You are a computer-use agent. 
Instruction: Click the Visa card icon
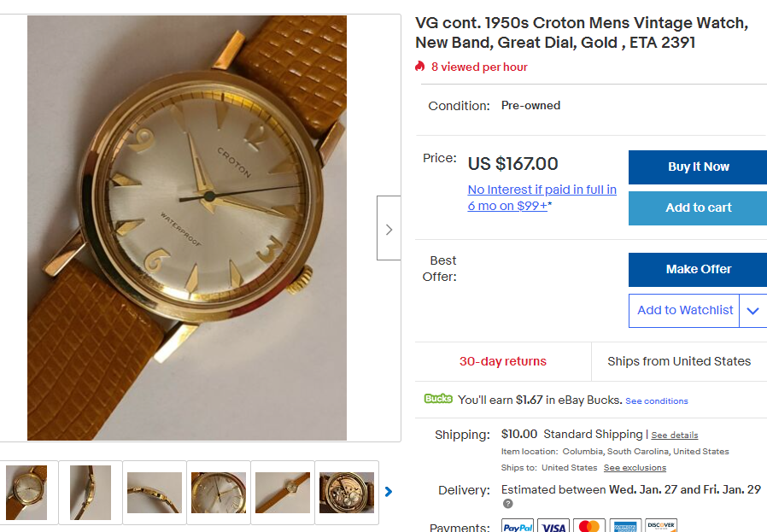pos(553,526)
